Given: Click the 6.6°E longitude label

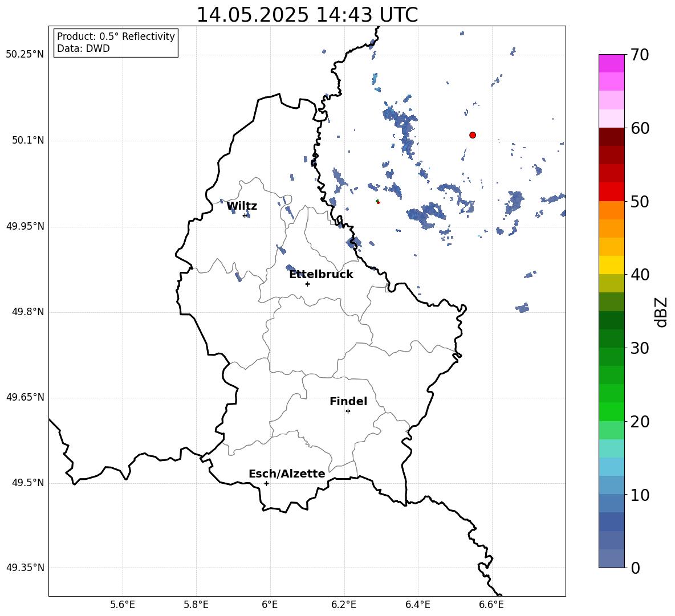Looking at the screenshot, I should (491, 605).
